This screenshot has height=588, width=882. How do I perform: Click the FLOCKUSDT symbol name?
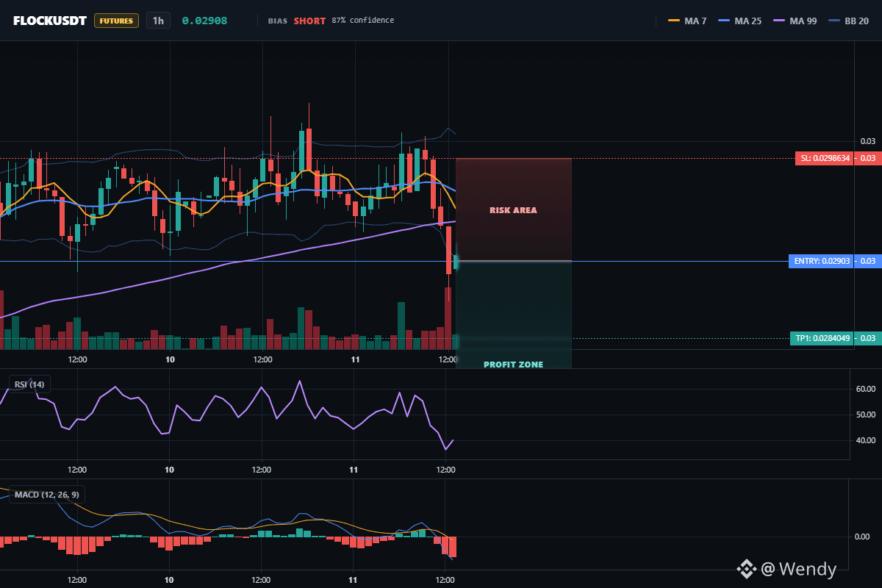pyautogui.click(x=50, y=21)
